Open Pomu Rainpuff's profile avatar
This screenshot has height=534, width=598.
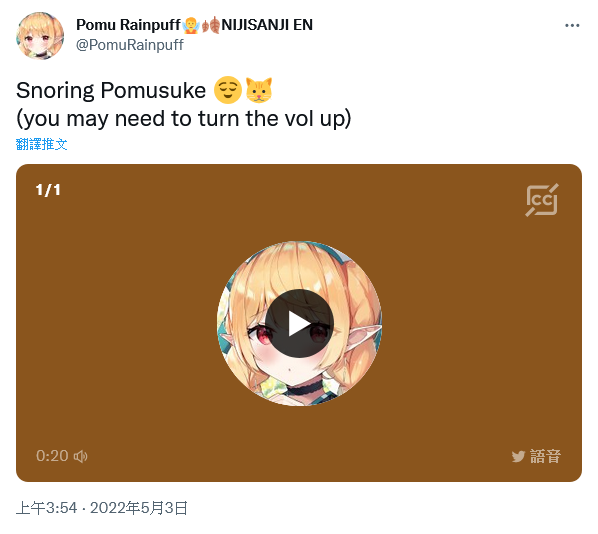(40, 35)
